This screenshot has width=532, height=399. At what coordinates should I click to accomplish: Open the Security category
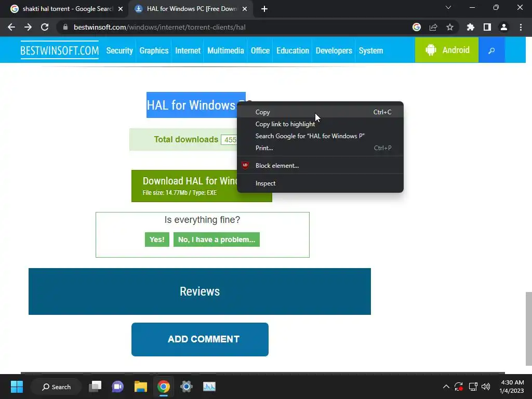(x=119, y=50)
